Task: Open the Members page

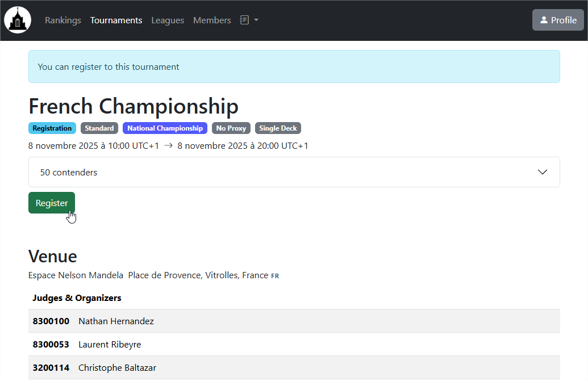Action: coord(212,20)
